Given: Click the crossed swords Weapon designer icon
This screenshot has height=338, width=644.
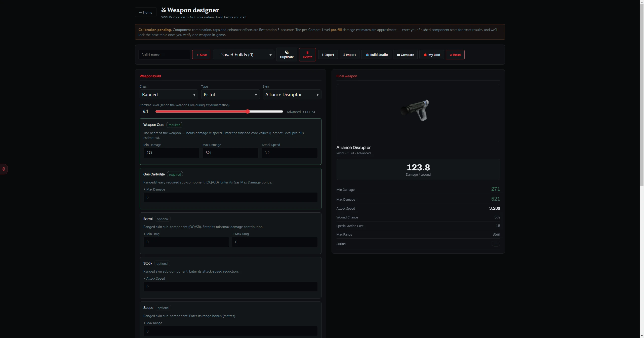Looking at the screenshot, I should [x=164, y=10].
